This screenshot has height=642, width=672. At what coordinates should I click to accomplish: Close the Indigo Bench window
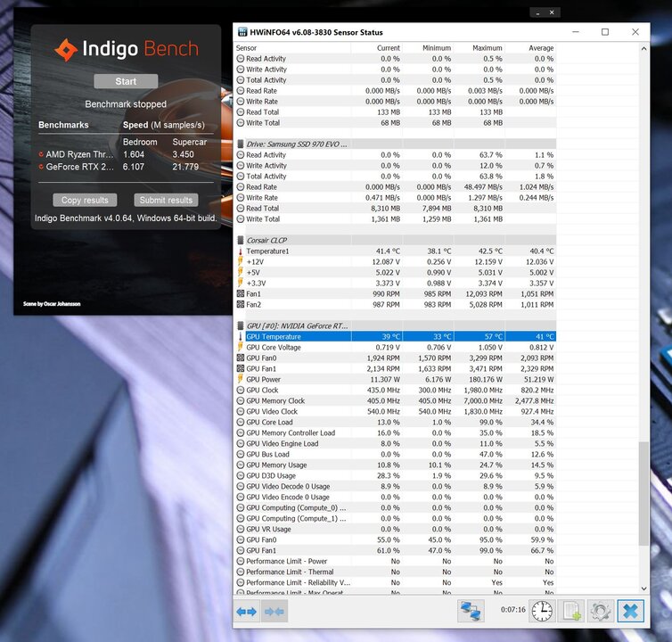point(552,12)
